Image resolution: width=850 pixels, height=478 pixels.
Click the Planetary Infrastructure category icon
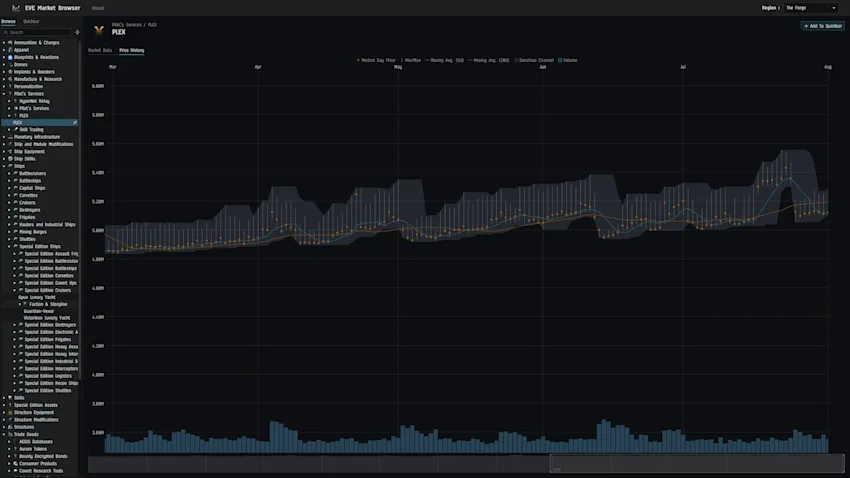coord(10,137)
